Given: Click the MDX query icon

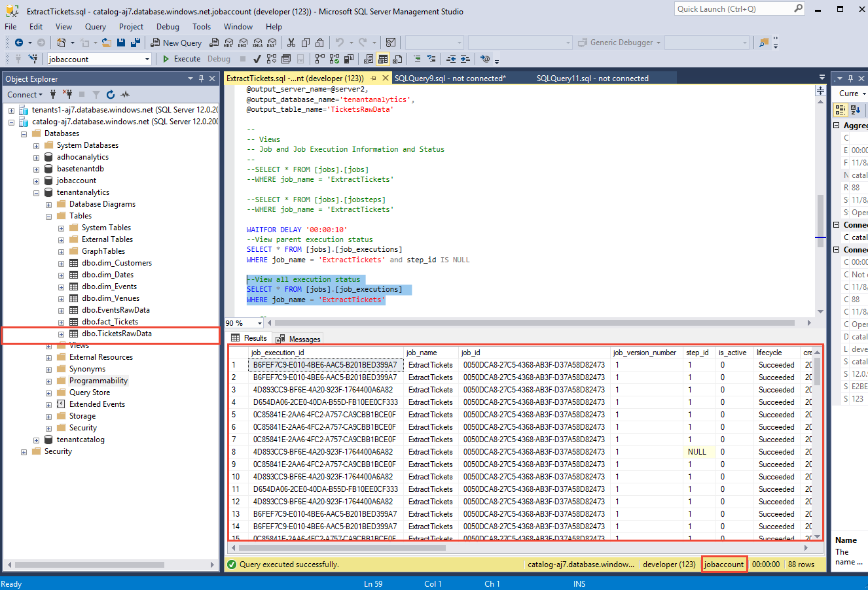Looking at the screenshot, I should pos(228,43).
